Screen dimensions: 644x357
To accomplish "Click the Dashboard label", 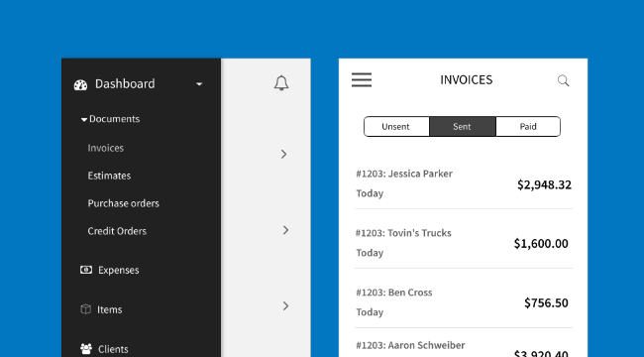I will (125, 84).
